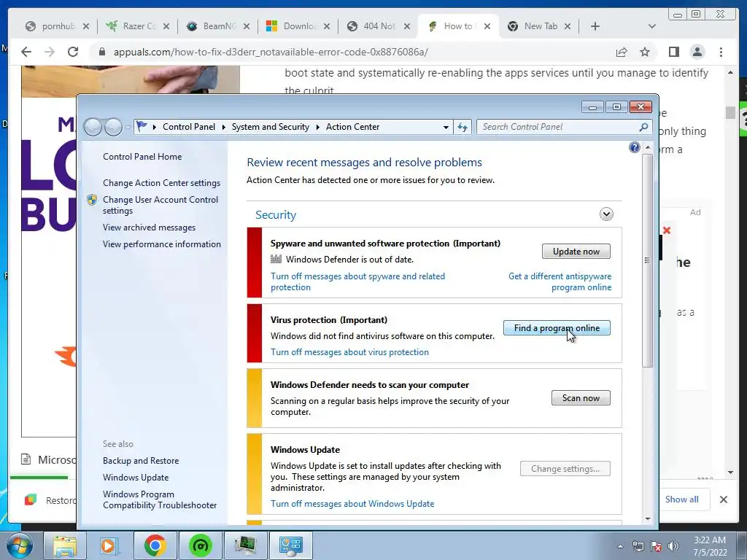Click the Action Center scroll down arrow
This screenshot has width=747, height=560.
click(x=647, y=519)
